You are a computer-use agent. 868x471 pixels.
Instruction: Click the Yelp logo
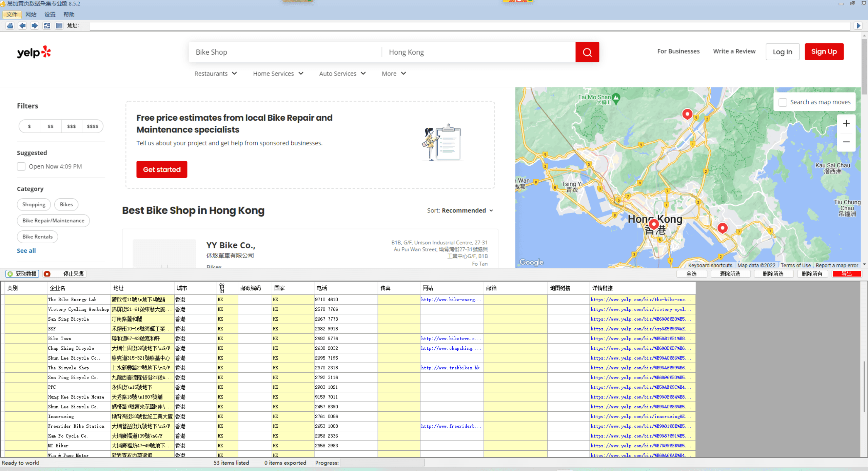pos(34,52)
